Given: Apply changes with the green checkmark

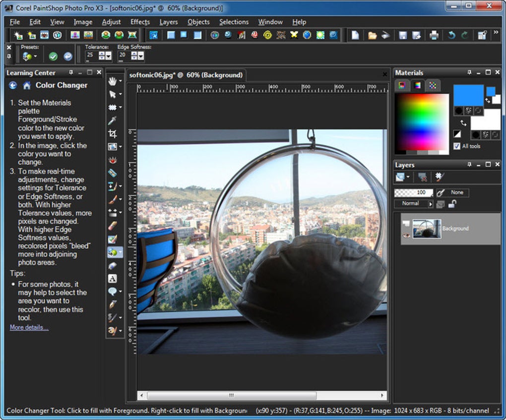Looking at the screenshot, I should click(53, 57).
